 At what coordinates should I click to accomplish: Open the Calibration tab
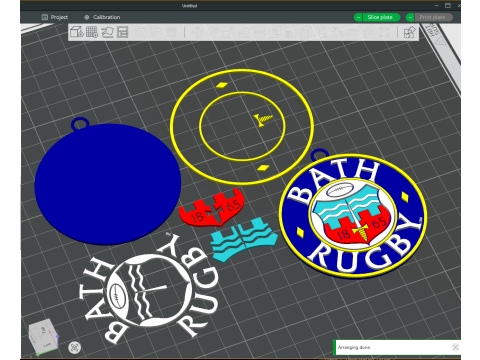point(102,17)
